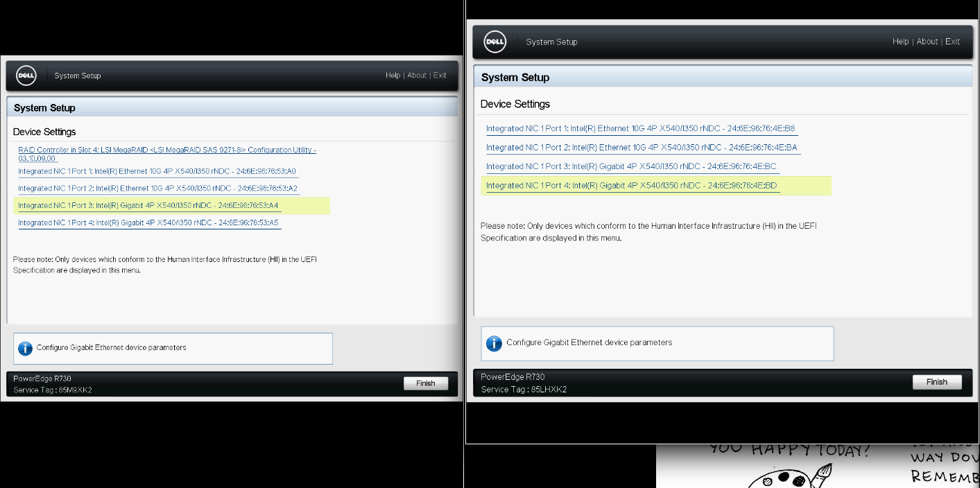Screen dimensions: 980x488
Task: Click the blue info icon in the R730 85LHXK2 window
Action: pos(494,343)
